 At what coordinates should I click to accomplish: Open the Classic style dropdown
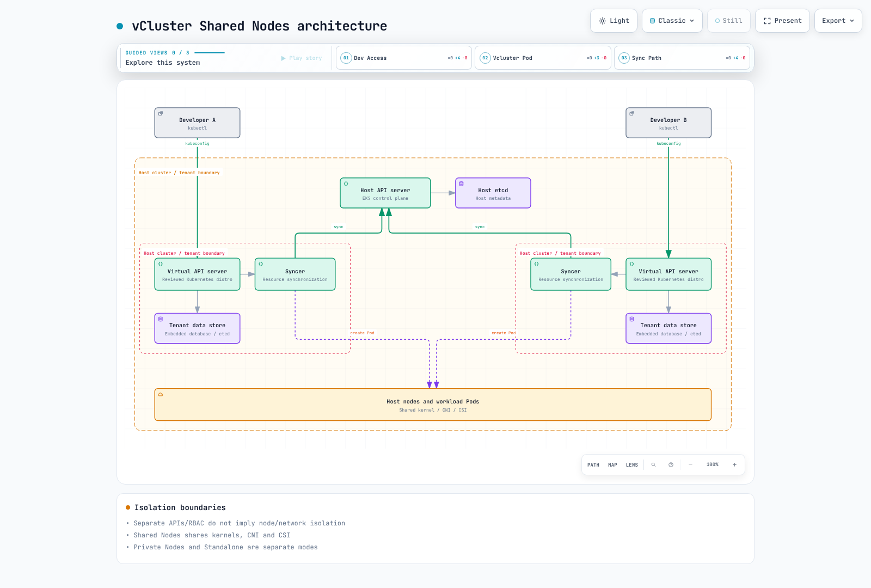click(x=672, y=21)
